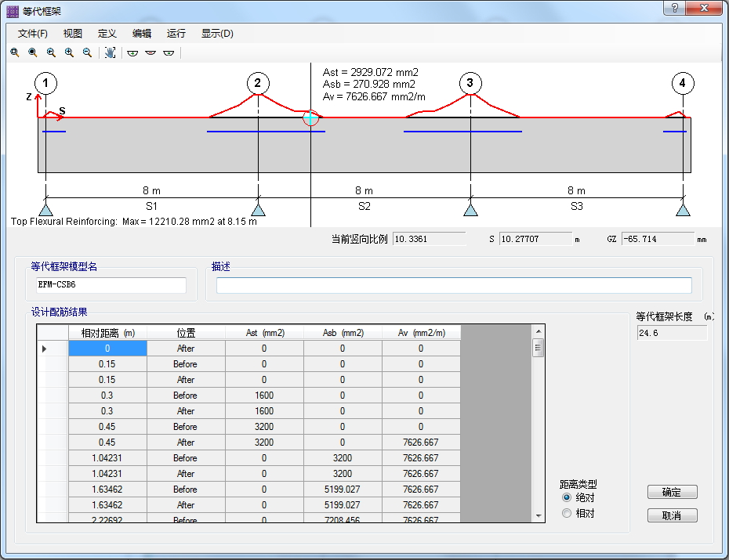
Task: Click the 相对距离 (m) column header
Action: tap(108, 333)
